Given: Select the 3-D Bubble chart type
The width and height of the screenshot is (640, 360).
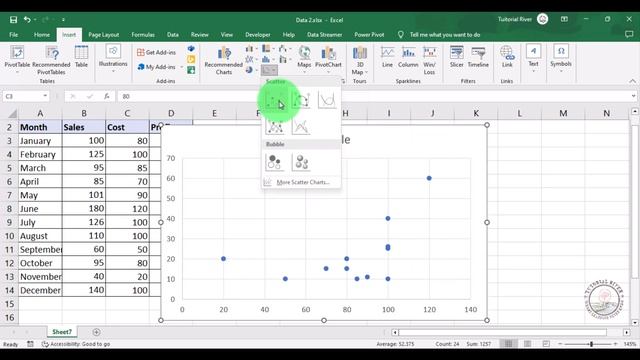Looking at the screenshot, I should coord(301,162).
